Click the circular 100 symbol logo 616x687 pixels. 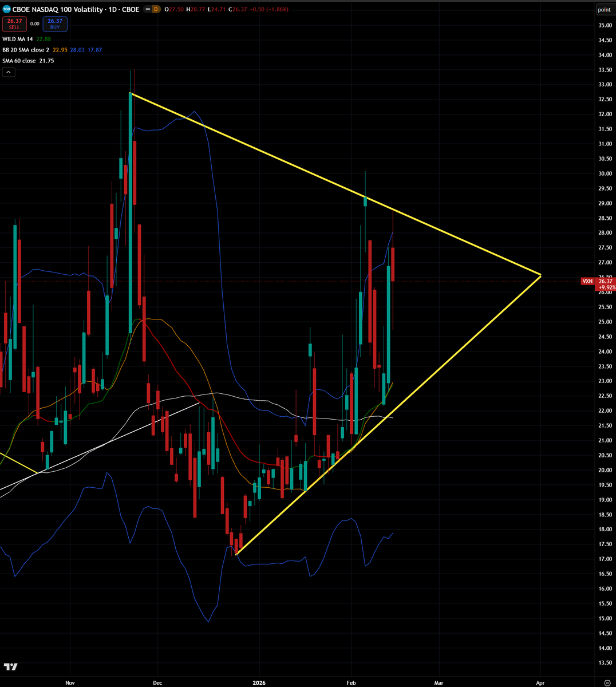point(6,9)
